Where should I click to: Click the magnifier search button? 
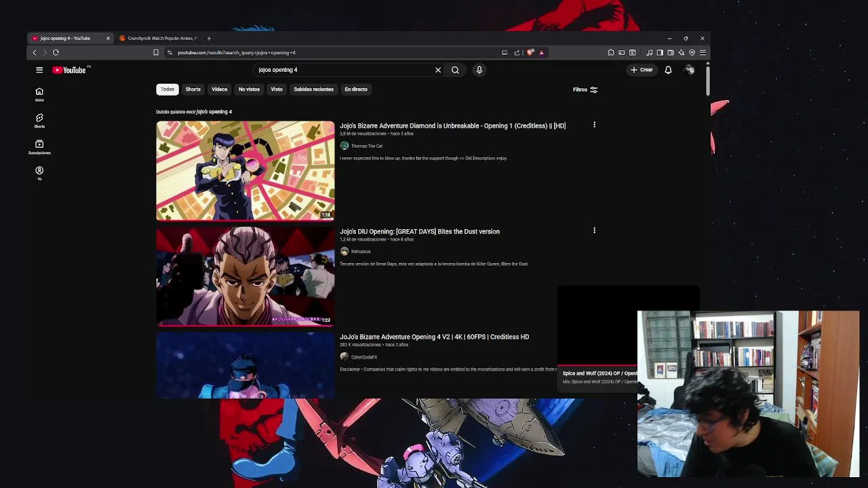tap(455, 70)
